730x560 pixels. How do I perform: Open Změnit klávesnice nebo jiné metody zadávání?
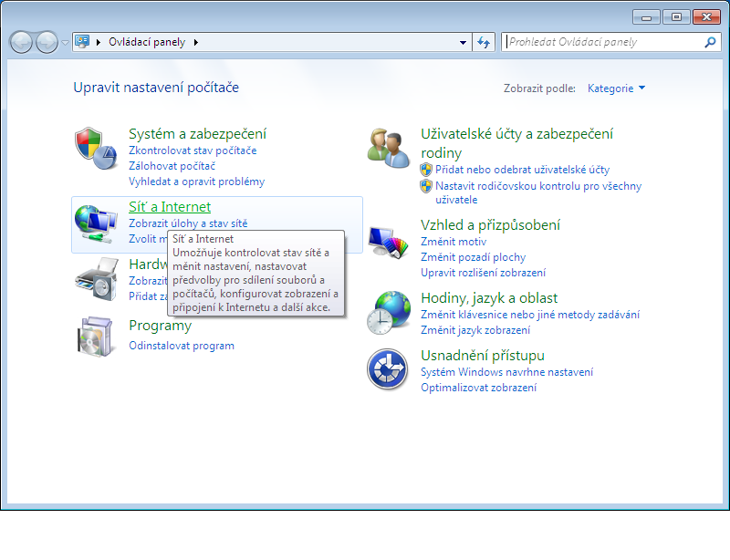tap(530, 316)
